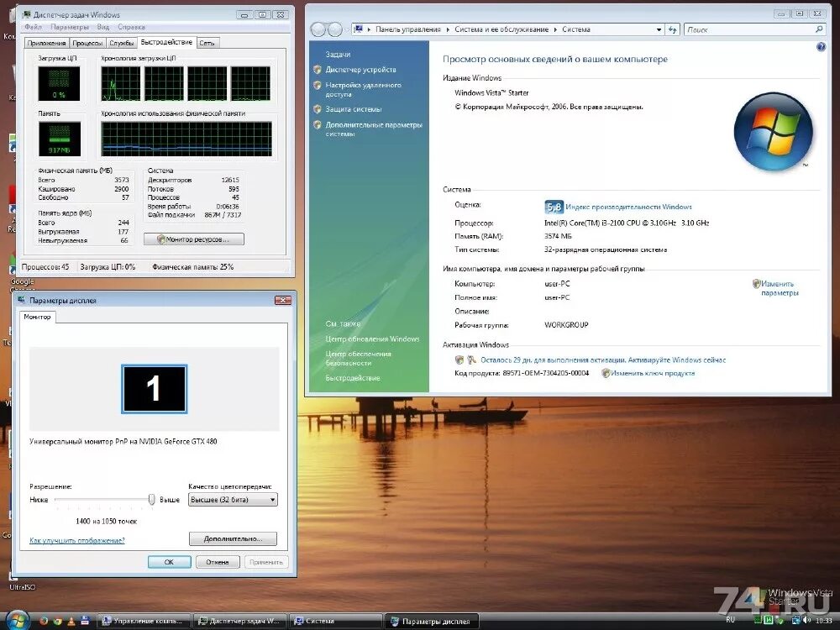This screenshot has width=840, height=630.
Task: Select the Монитор tab in display settings
Action: pyautogui.click(x=37, y=317)
